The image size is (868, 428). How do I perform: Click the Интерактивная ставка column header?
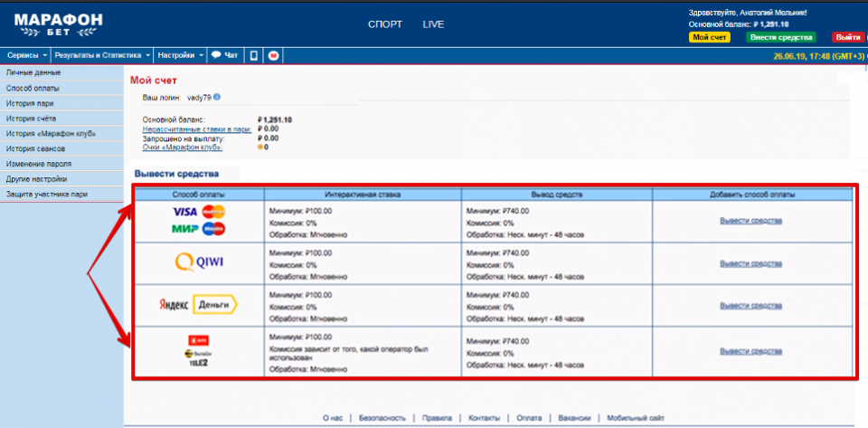(363, 195)
